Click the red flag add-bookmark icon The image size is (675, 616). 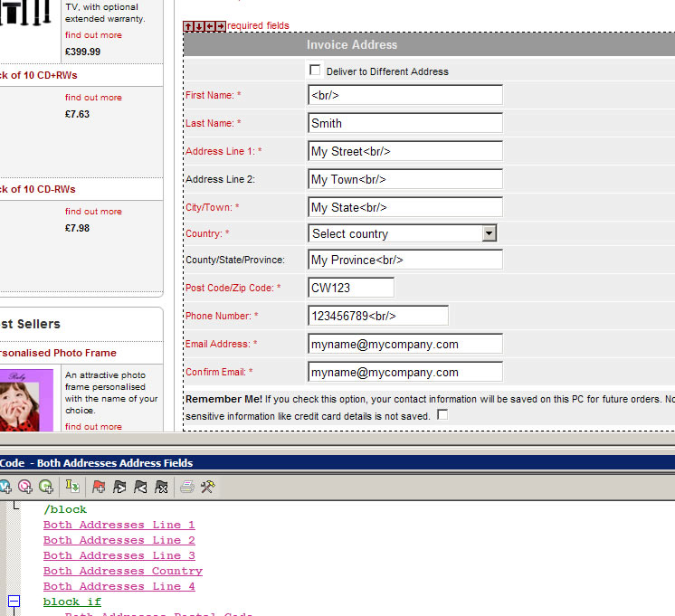(97, 487)
